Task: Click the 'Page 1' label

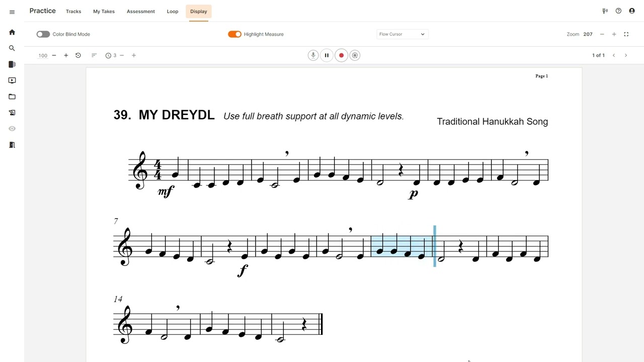Action: click(x=542, y=76)
